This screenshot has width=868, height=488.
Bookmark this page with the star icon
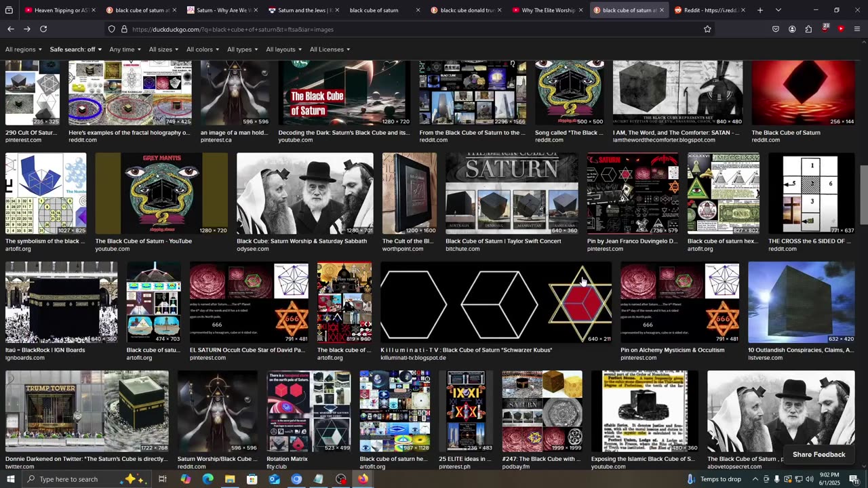point(707,29)
